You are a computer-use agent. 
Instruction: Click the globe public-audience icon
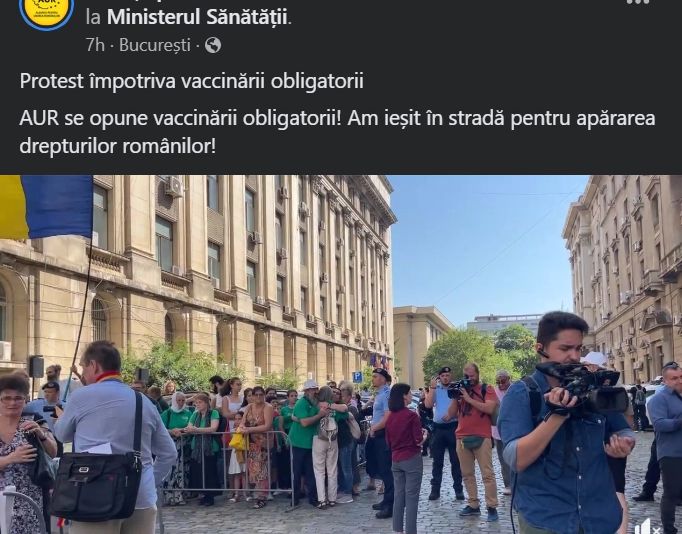coord(213,45)
